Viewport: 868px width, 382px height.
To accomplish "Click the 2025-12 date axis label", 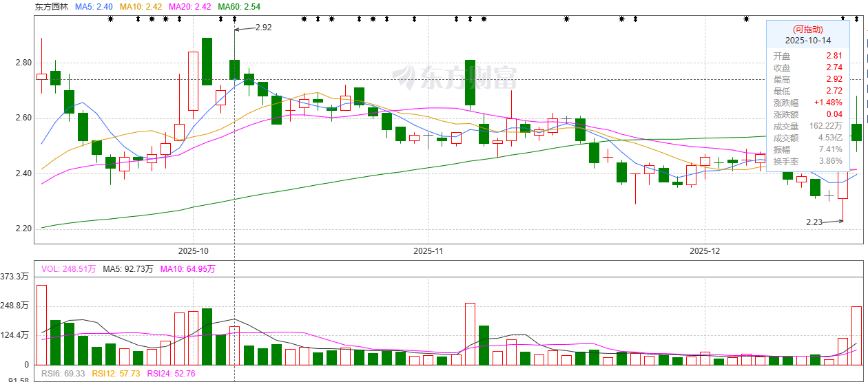I will pyautogui.click(x=705, y=251).
